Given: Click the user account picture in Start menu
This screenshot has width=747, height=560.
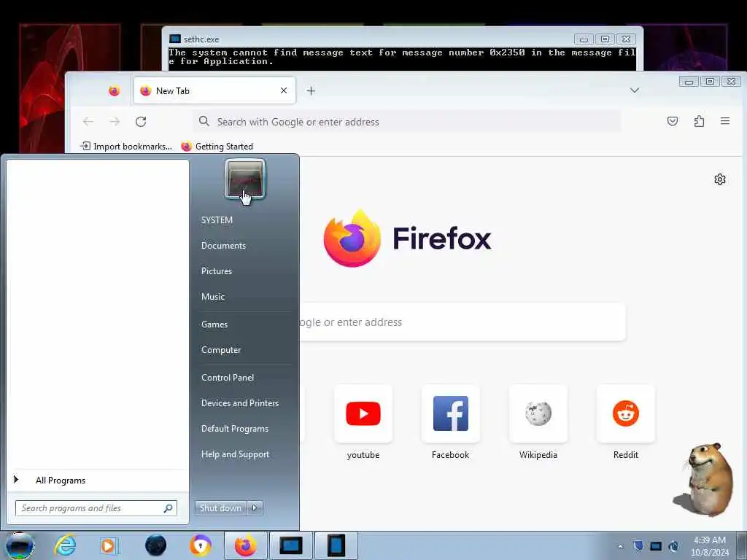Looking at the screenshot, I should tap(245, 180).
